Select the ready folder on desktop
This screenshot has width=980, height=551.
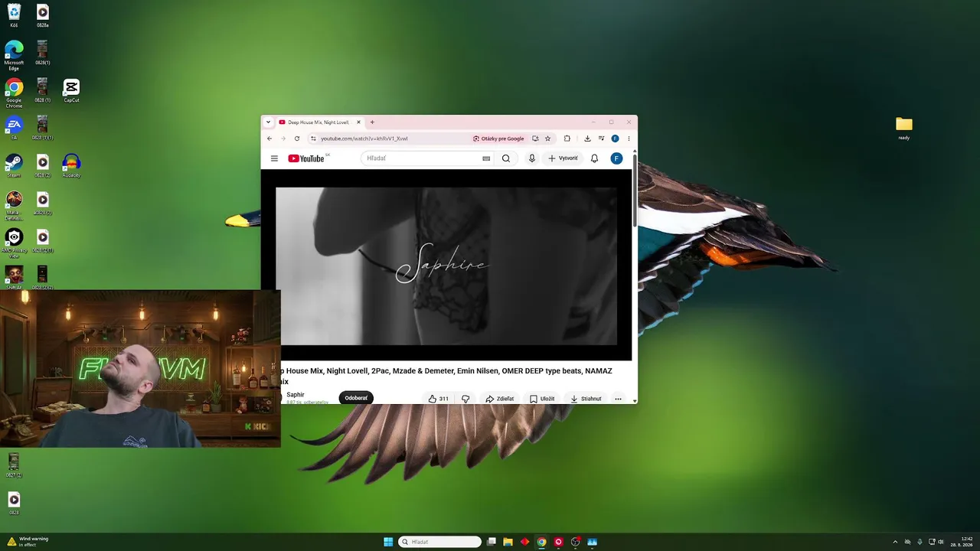click(x=904, y=128)
